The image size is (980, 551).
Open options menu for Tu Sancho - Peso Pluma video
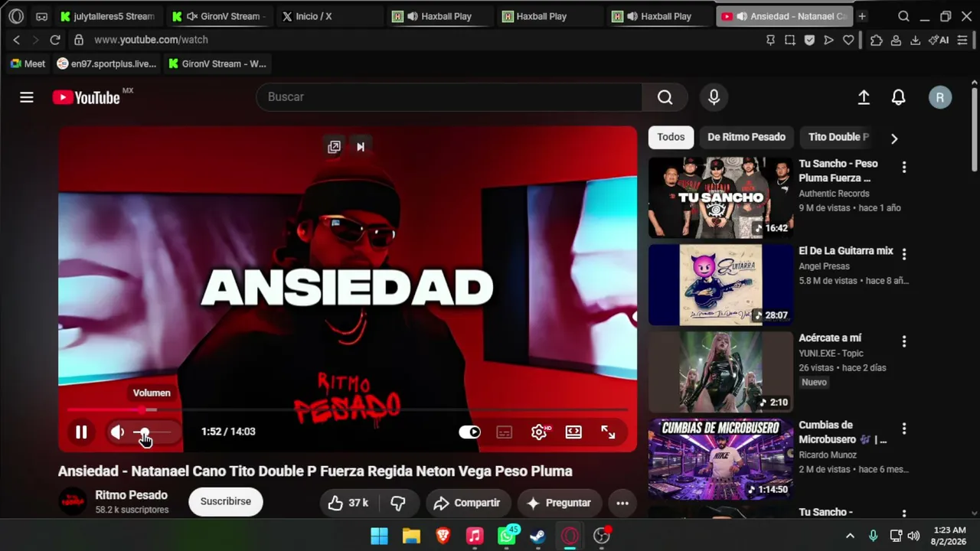(904, 167)
